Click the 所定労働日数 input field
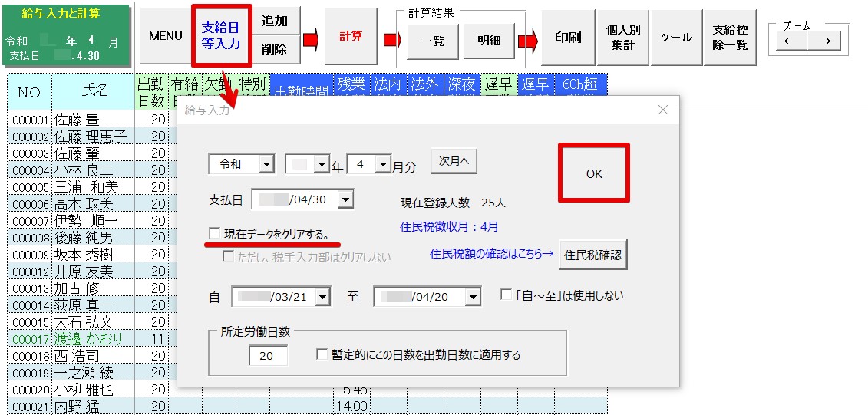868x415 pixels. click(x=268, y=355)
